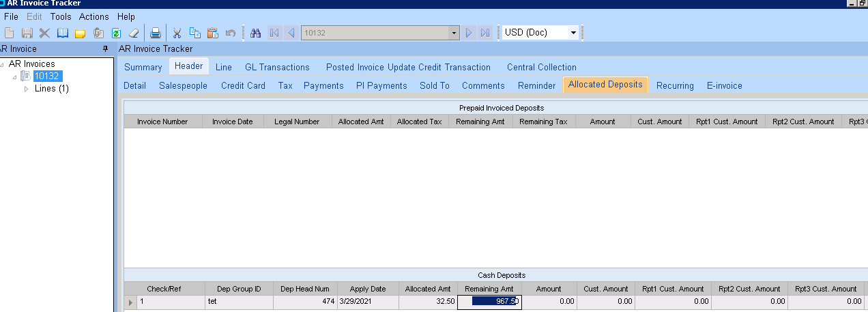The image size is (868, 312).
Task: Click the Dep Head Num cell 474
Action: coord(305,301)
